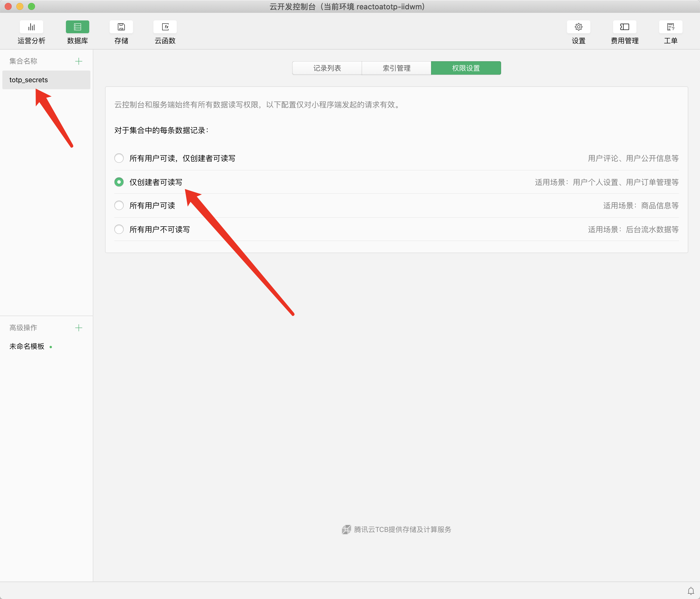Minimize the window with the yellow button

pyautogui.click(x=20, y=6)
